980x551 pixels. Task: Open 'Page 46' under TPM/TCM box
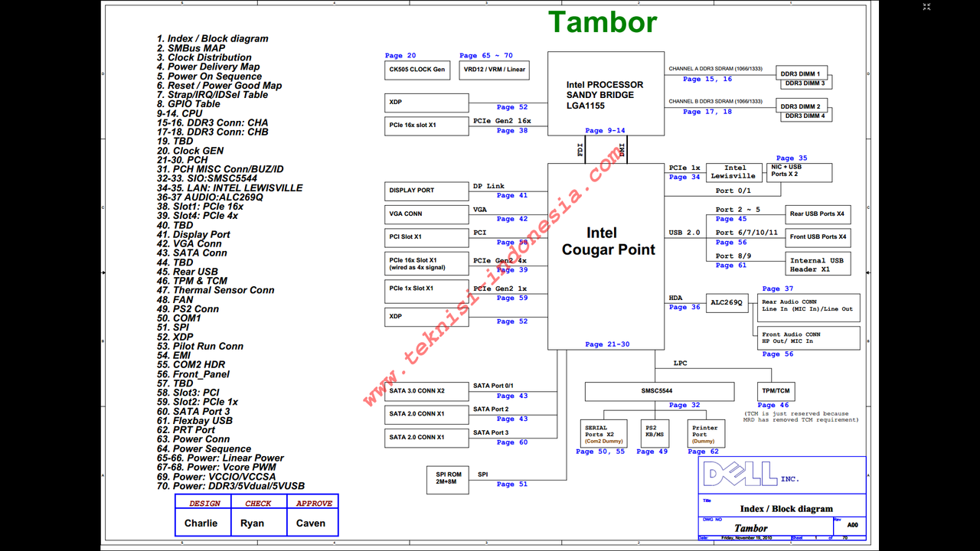(773, 405)
